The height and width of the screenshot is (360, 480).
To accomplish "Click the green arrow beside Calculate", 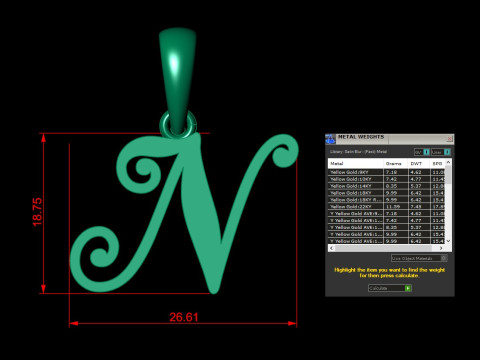I will pos(408,288).
